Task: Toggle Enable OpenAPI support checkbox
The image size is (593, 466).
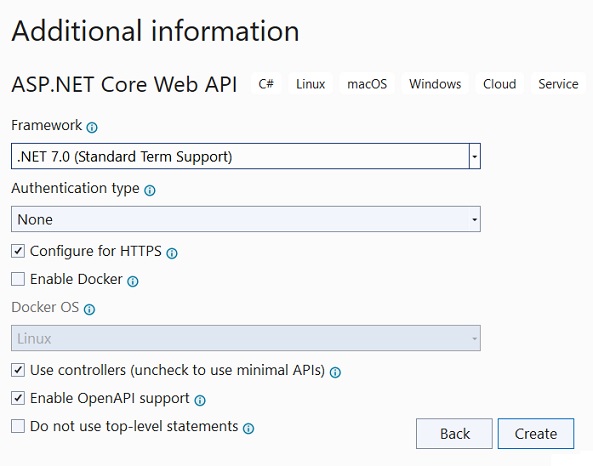Action: coord(18,398)
